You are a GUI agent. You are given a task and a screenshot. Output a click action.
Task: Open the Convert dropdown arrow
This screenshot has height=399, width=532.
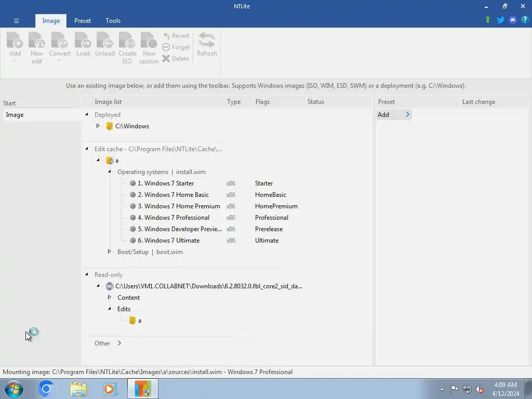coord(59,61)
